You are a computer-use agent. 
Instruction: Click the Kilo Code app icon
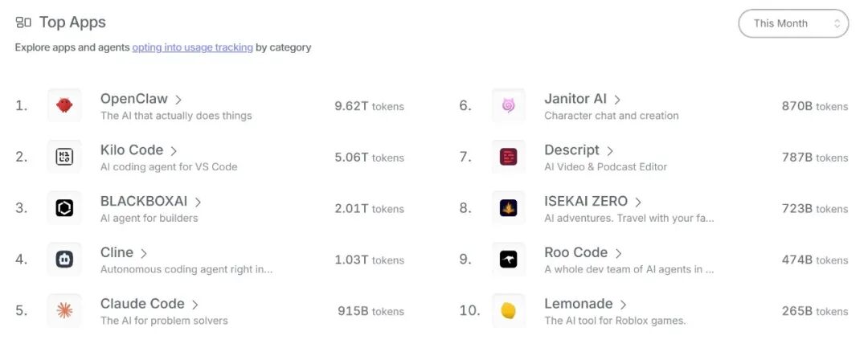pos(64,157)
